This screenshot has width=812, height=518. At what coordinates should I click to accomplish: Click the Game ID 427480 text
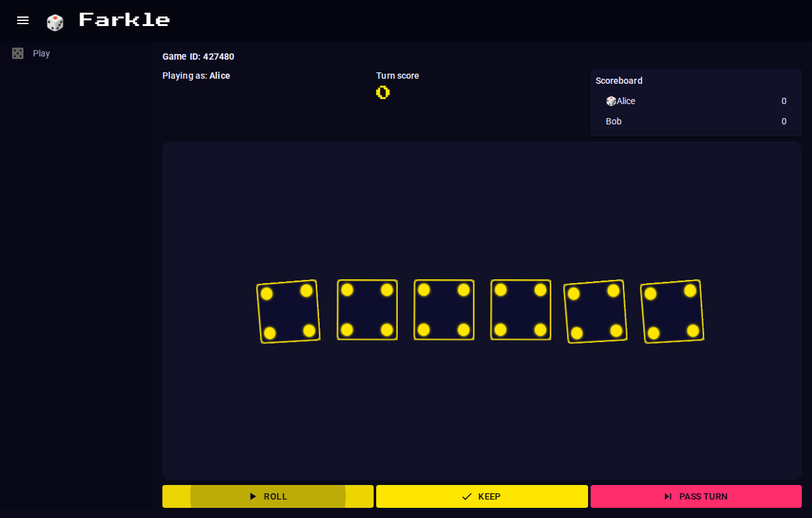point(199,56)
